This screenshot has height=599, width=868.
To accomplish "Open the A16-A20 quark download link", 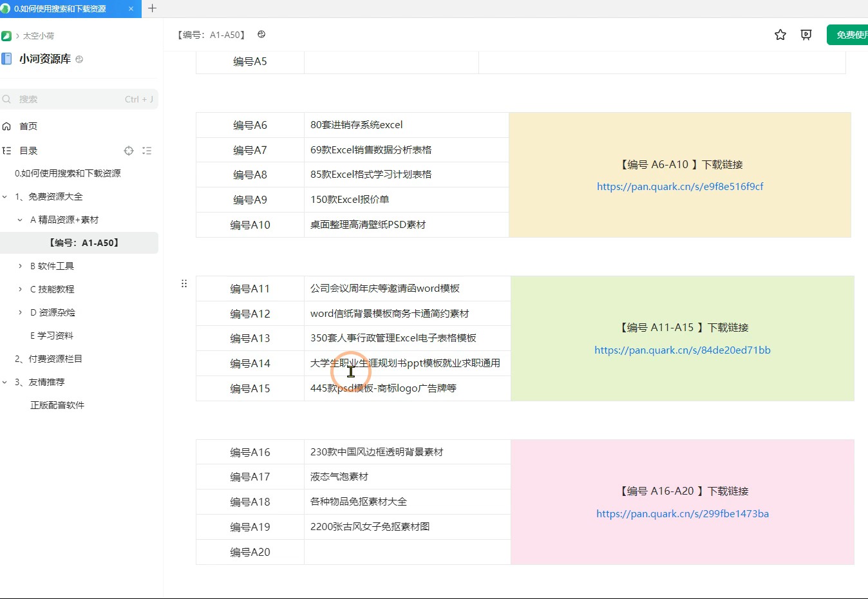I will 683,514.
